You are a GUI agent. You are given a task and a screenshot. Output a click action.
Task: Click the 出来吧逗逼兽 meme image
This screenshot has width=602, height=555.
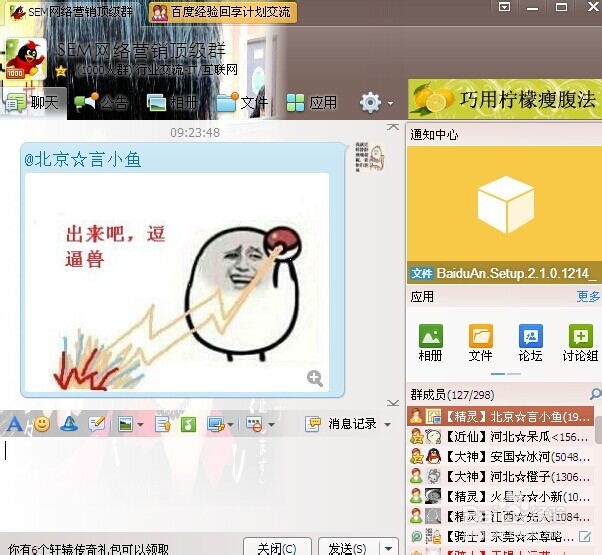point(177,282)
